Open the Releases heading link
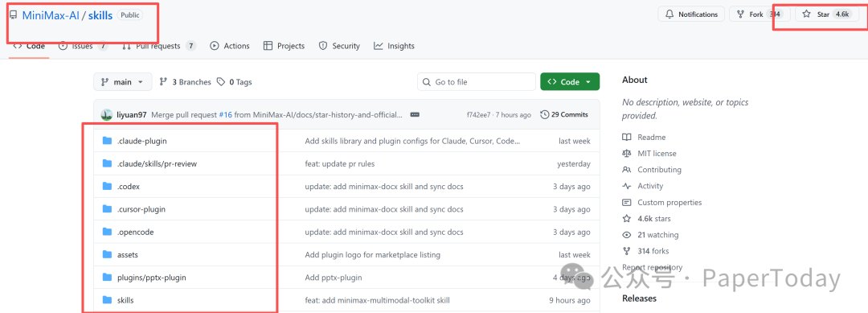868x313 pixels. (640, 299)
